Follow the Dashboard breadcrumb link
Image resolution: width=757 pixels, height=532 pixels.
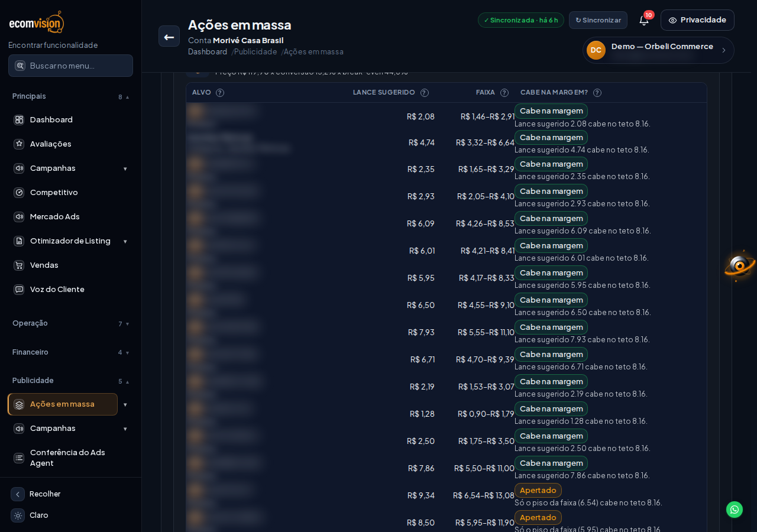pos(208,51)
